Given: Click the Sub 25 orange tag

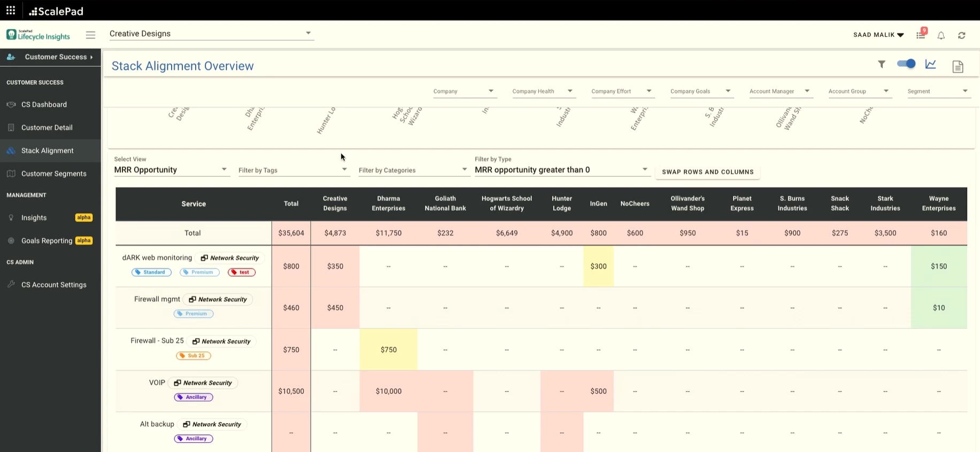Looking at the screenshot, I should point(194,356).
